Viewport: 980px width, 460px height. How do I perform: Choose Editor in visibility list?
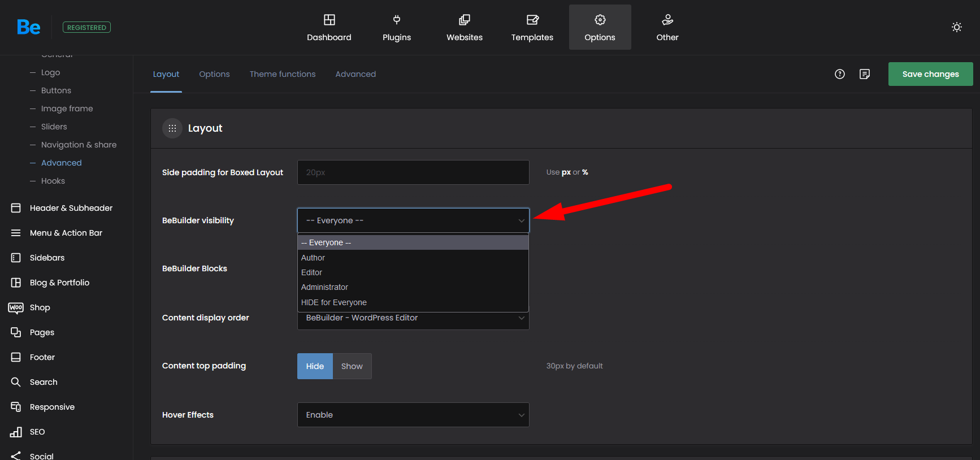click(413, 272)
